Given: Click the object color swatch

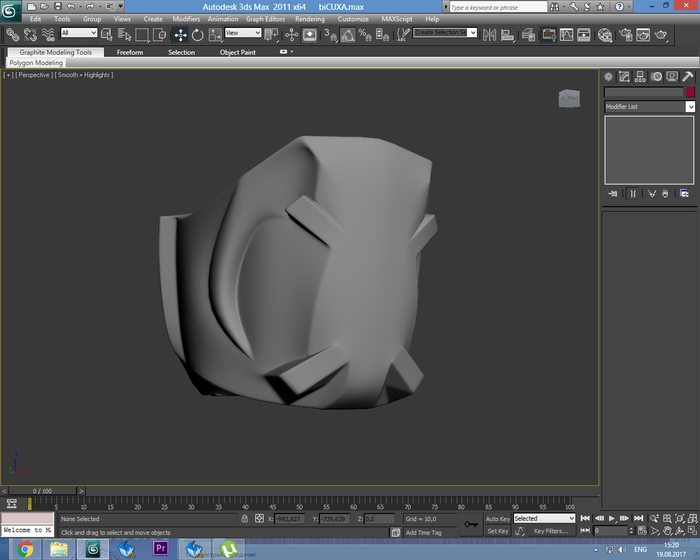Looking at the screenshot, I should [x=690, y=92].
